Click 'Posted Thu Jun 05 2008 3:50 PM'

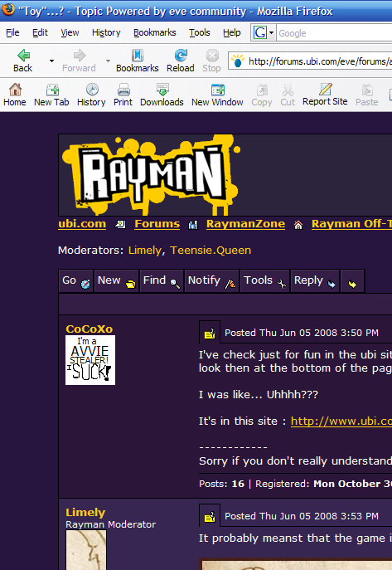302,333
